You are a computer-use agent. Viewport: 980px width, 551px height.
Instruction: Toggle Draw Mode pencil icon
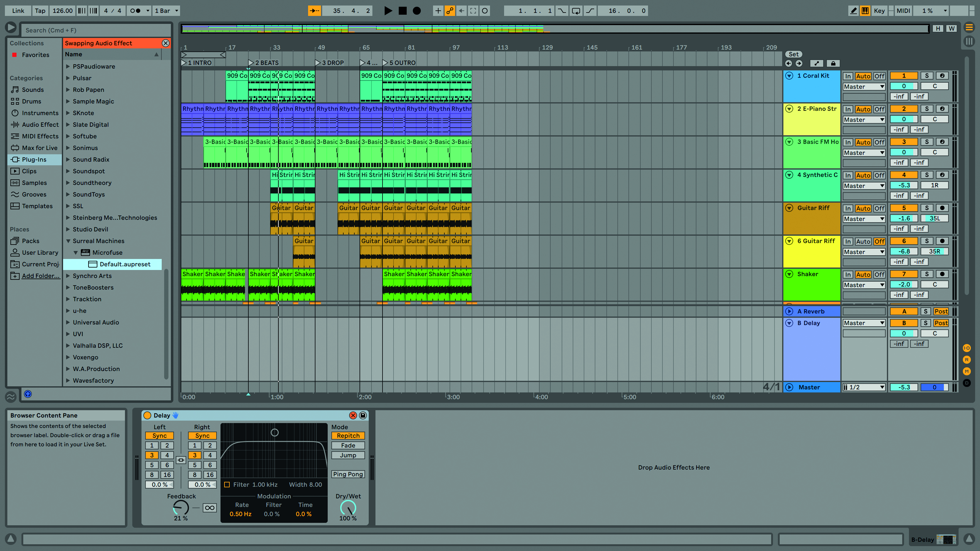(x=853, y=11)
